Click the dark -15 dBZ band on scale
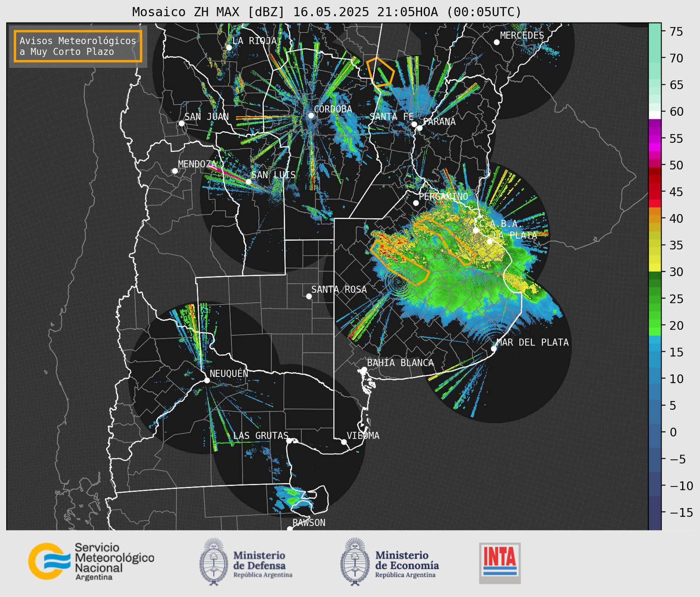 point(655,512)
